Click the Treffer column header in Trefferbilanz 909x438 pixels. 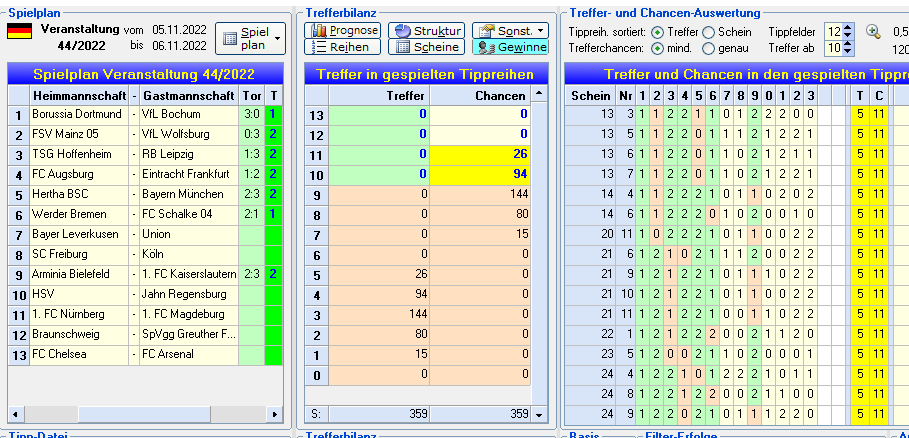coord(379,96)
